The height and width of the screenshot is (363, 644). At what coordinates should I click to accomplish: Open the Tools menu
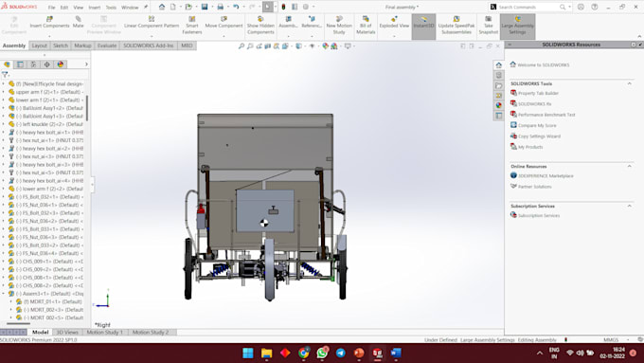111,8
